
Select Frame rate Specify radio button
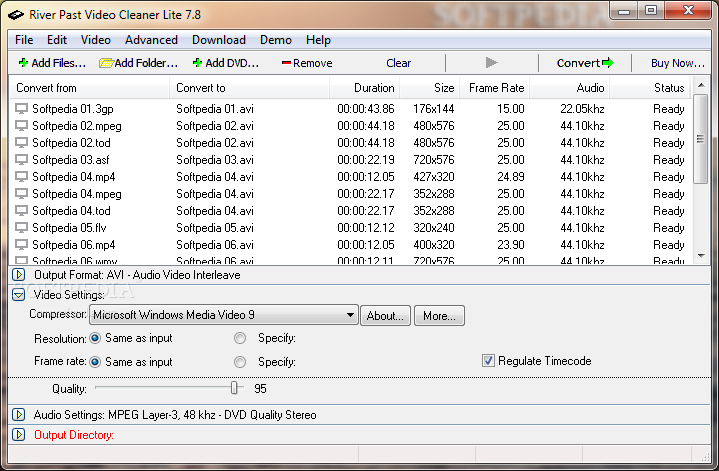[x=240, y=362]
